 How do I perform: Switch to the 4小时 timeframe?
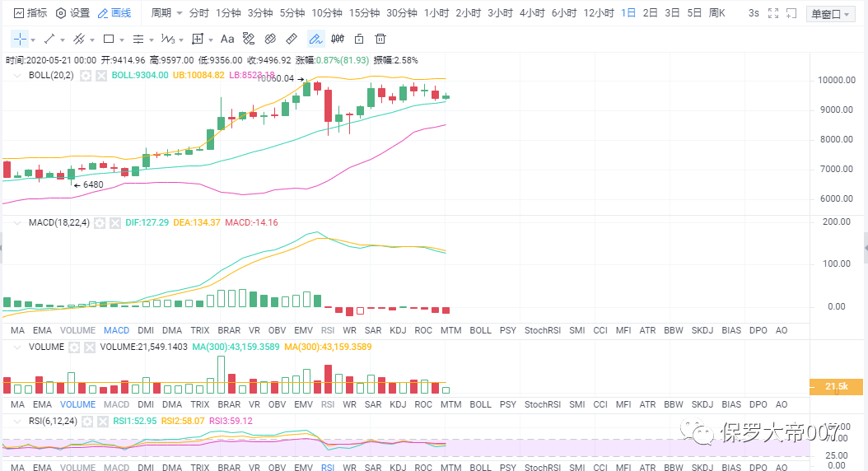click(532, 13)
